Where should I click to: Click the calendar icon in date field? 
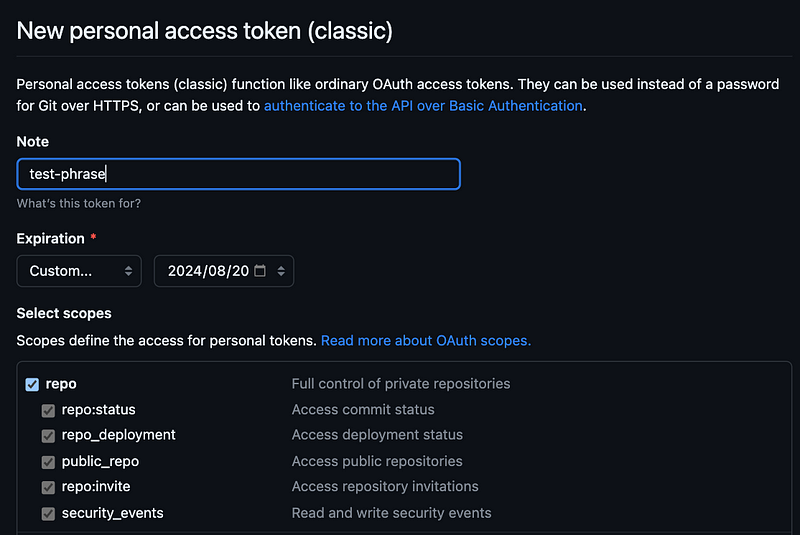point(260,271)
